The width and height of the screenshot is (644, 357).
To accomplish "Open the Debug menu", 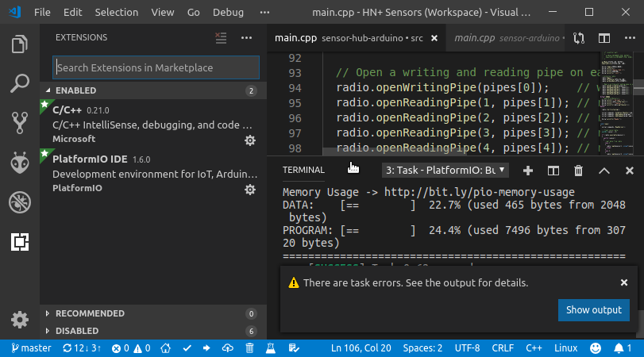I will [x=228, y=13].
